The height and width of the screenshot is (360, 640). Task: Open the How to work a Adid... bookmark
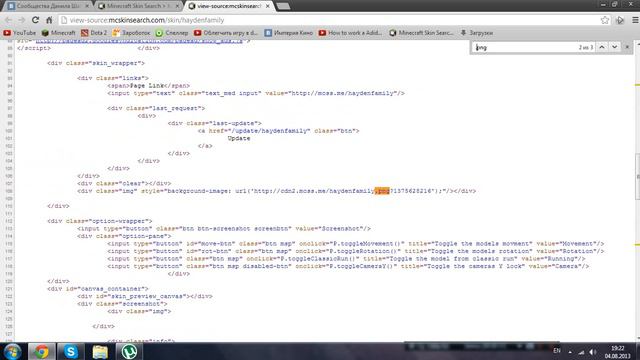(x=350, y=33)
